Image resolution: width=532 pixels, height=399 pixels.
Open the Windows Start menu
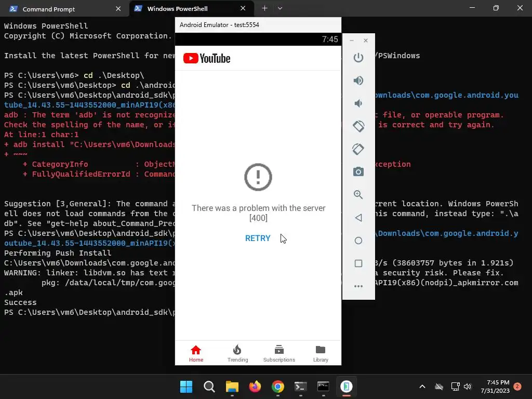pos(187,387)
